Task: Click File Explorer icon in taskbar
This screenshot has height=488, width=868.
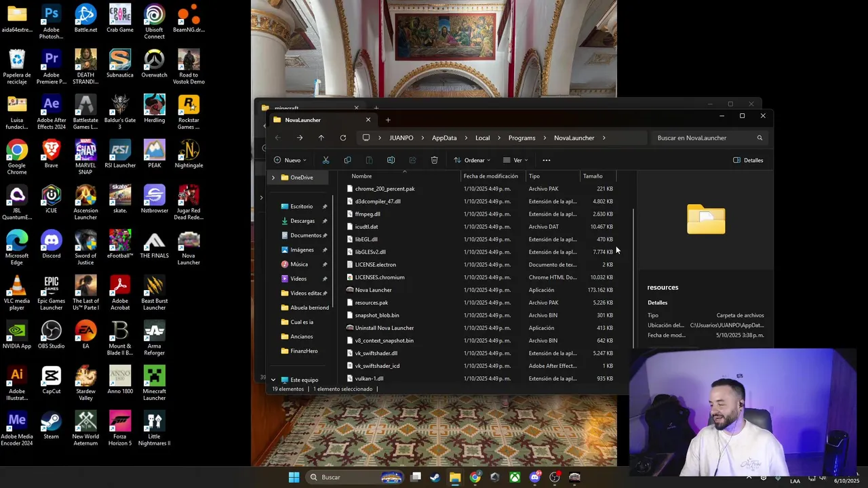Action: coord(455,477)
